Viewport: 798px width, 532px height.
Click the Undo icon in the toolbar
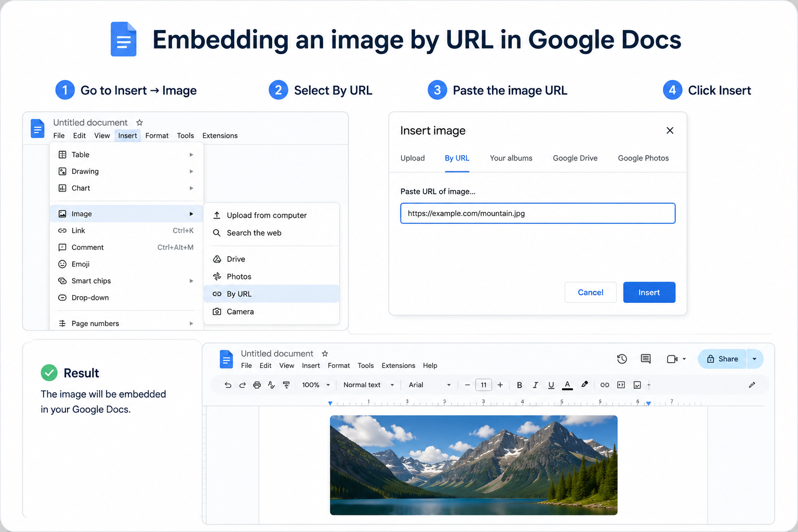click(228, 385)
